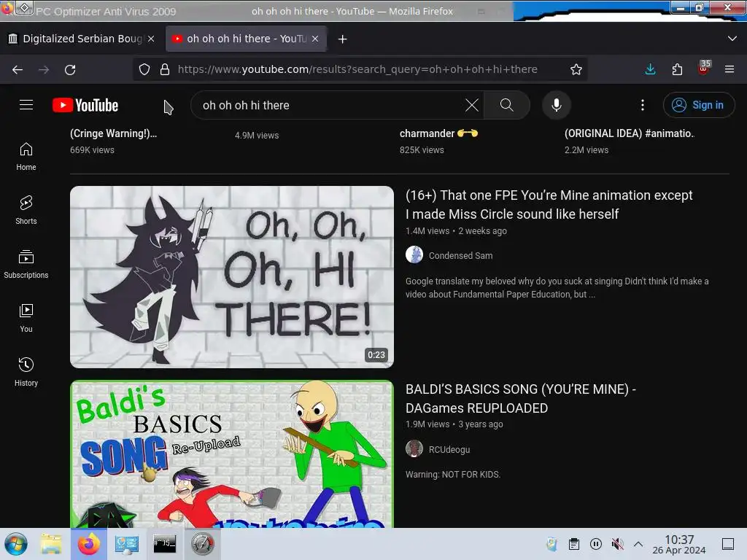
Task: Go to the YouTube logo home
Action: (x=85, y=105)
